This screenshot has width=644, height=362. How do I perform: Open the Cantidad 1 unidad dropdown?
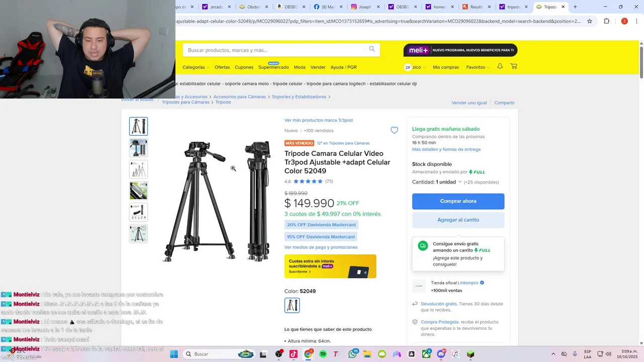click(437, 182)
